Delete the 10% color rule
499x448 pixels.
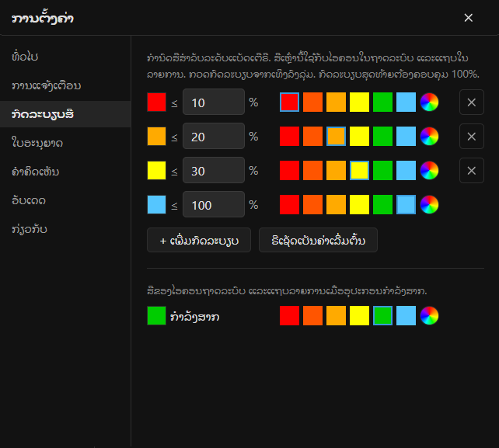pos(472,102)
